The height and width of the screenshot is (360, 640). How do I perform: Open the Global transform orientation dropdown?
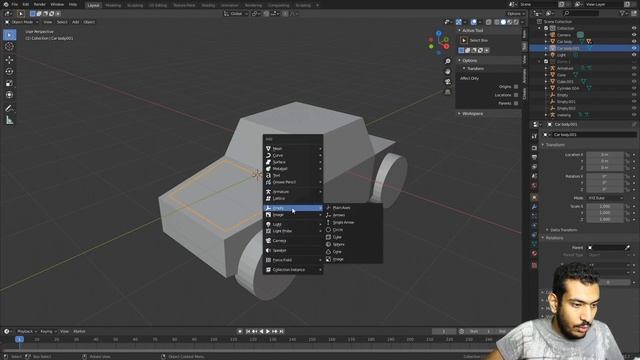click(236, 13)
